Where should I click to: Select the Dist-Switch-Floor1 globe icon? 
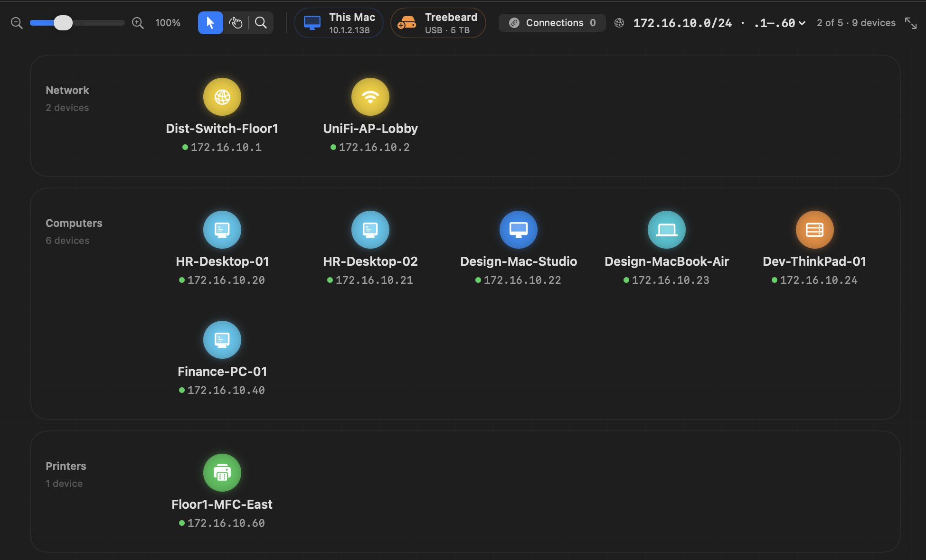pyautogui.click(x=222, y=97)
